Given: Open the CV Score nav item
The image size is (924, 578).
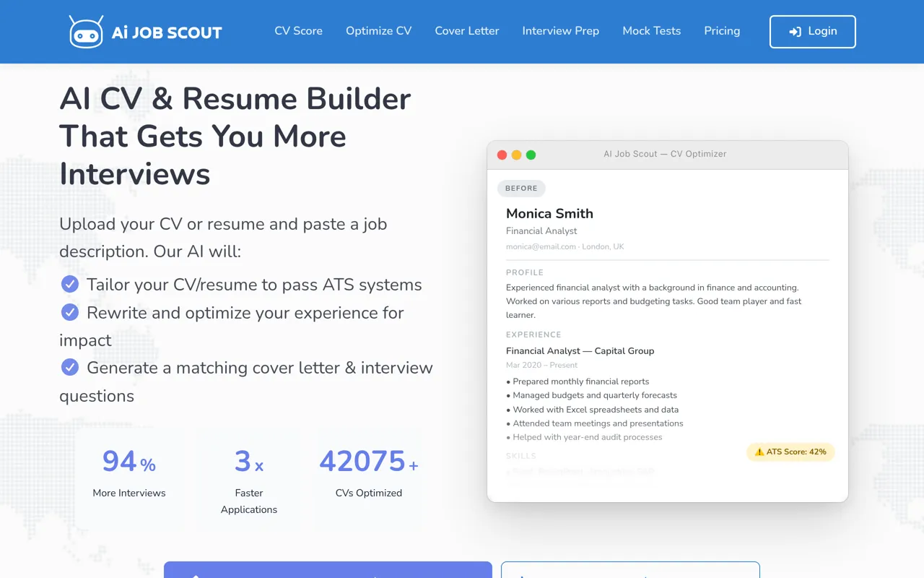Looking at the screenshot, I should point(298,31).
